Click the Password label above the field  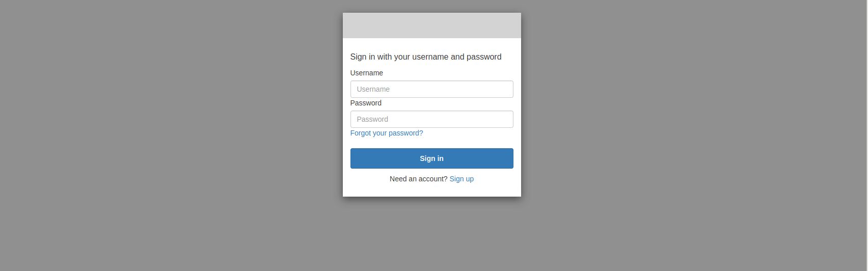point(366,103)
